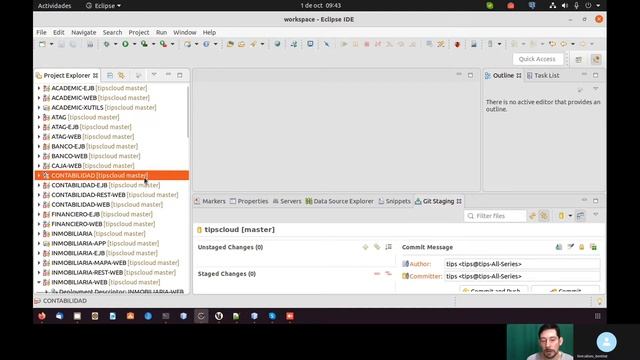Click the Coverage launch toolbar icon
The image size is (640, 360).
click(144, 44)
